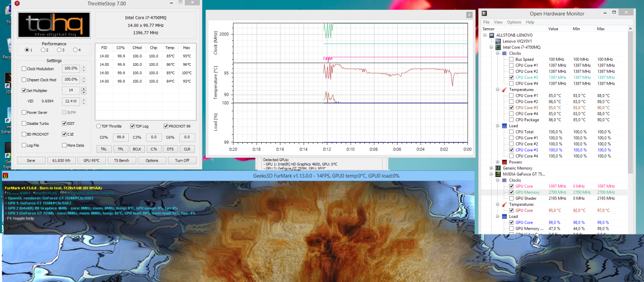The image size is (644, 282).
Task: Select Performance profile 3 radio button
Action: pyautogui.click(x=59, y=50)
